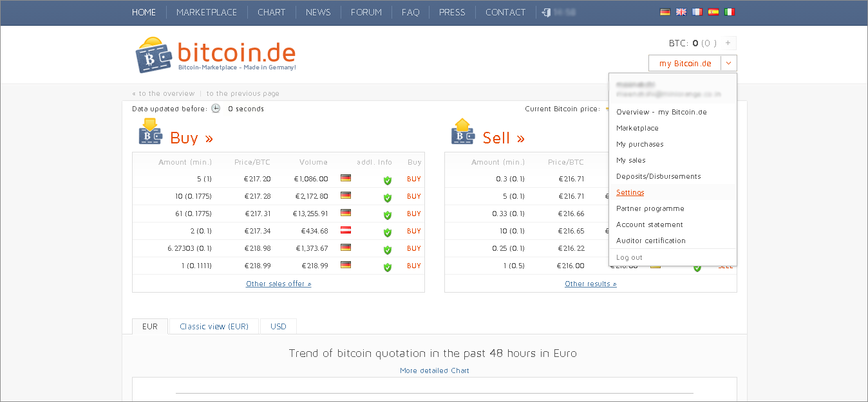Switch site language to French flag
Screen dimensions: 868x402
point(697,12)
